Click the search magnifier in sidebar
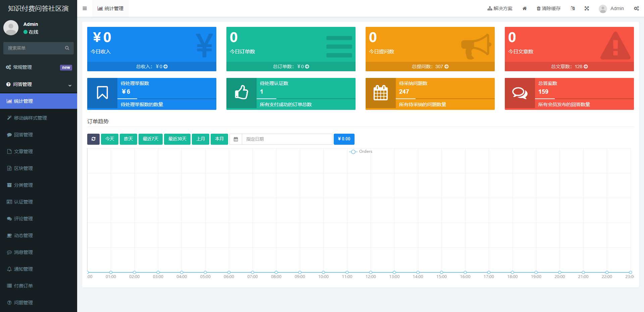 coord(67,48)
